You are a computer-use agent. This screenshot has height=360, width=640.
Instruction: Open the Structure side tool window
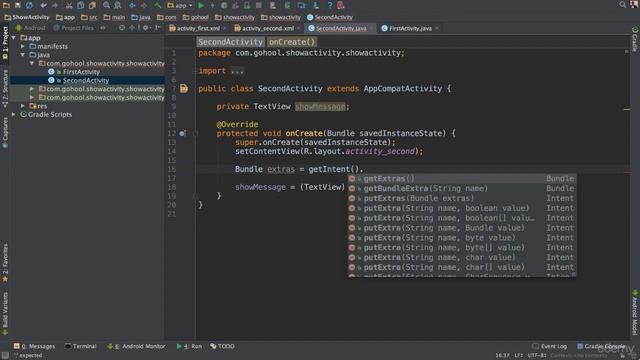pos(5,89)
